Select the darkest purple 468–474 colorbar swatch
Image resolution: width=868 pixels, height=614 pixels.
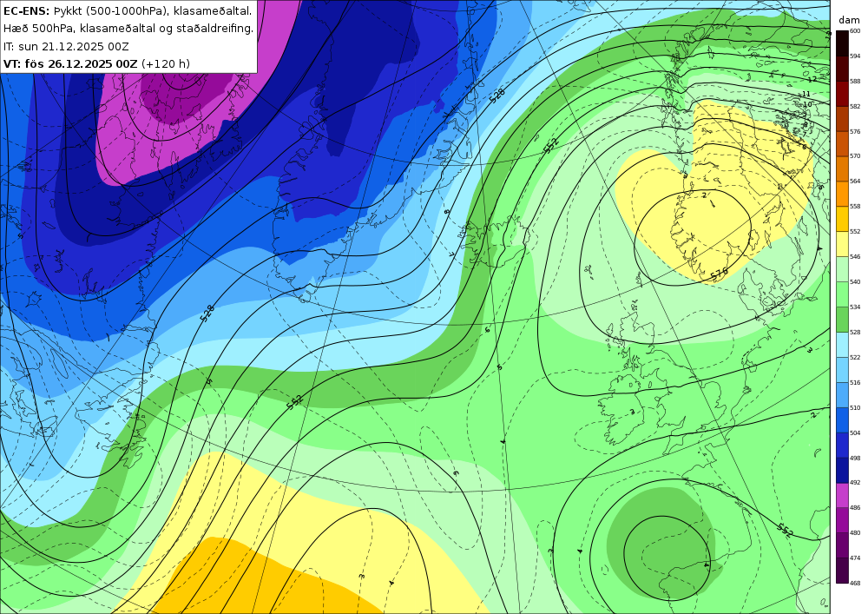point(841,571)
